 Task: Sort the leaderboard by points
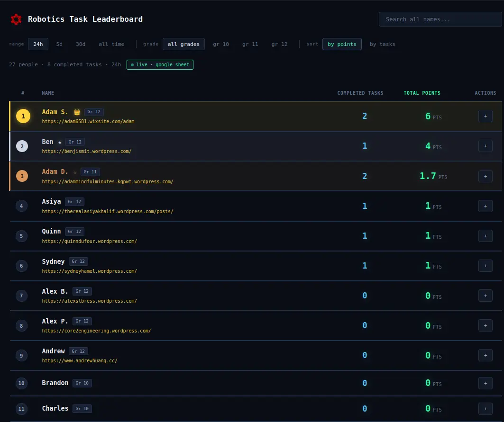(x=342, y=44)
